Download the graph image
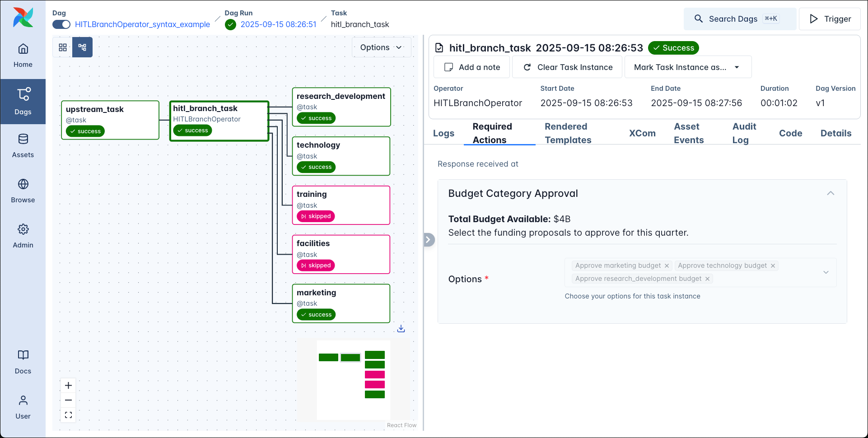The image size is (868, 438). (x=401, y=328)
